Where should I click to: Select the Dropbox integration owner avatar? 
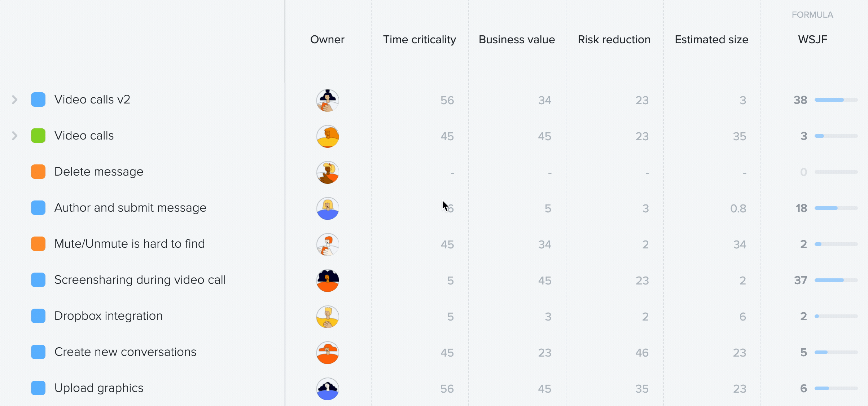tap(328, 317)
